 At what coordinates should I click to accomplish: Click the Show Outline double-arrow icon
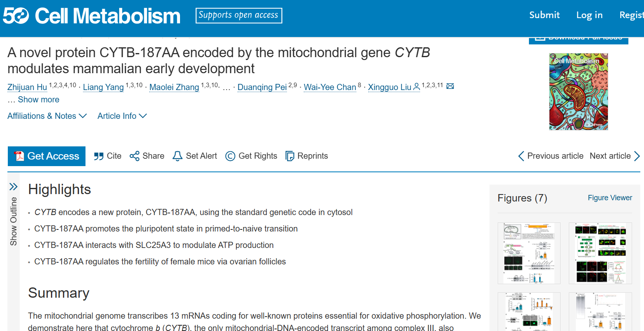click(x=14, y=187)
